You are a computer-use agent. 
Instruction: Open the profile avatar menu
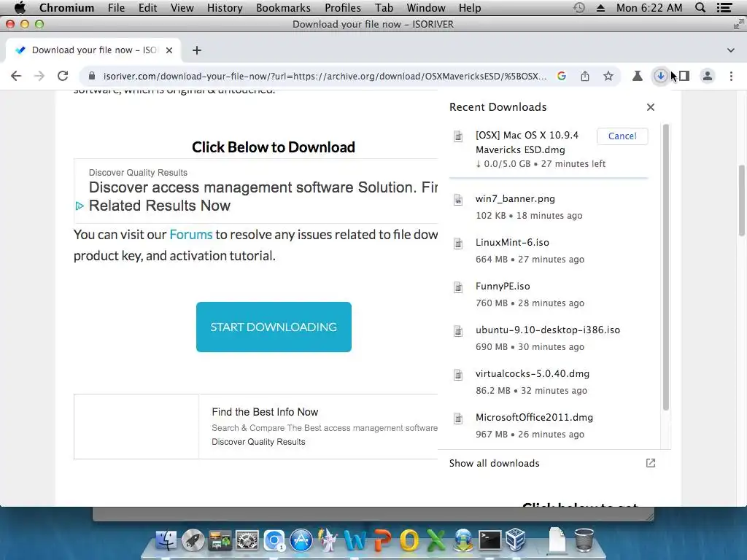point(708,76)
